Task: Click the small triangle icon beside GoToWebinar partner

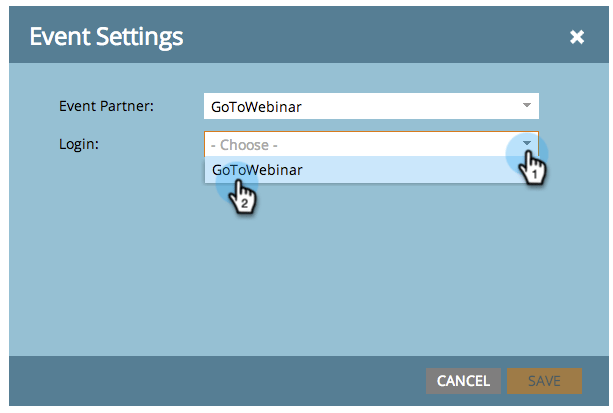Action: (x=527, y=105)
